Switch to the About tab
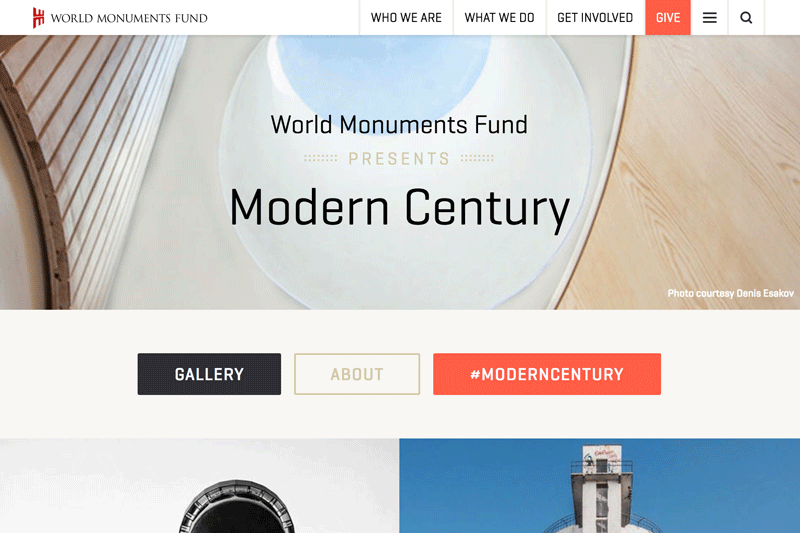Screen dimensions: 800x533 point(357,374)
